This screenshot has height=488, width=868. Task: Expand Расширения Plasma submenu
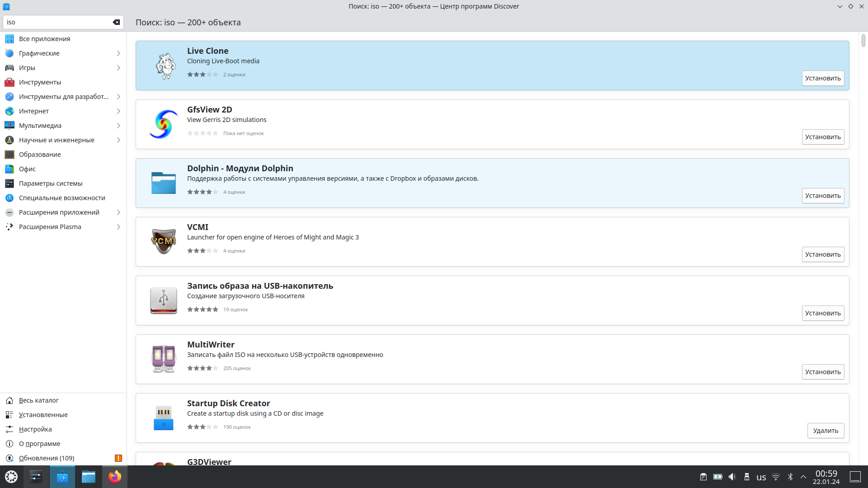118,227
